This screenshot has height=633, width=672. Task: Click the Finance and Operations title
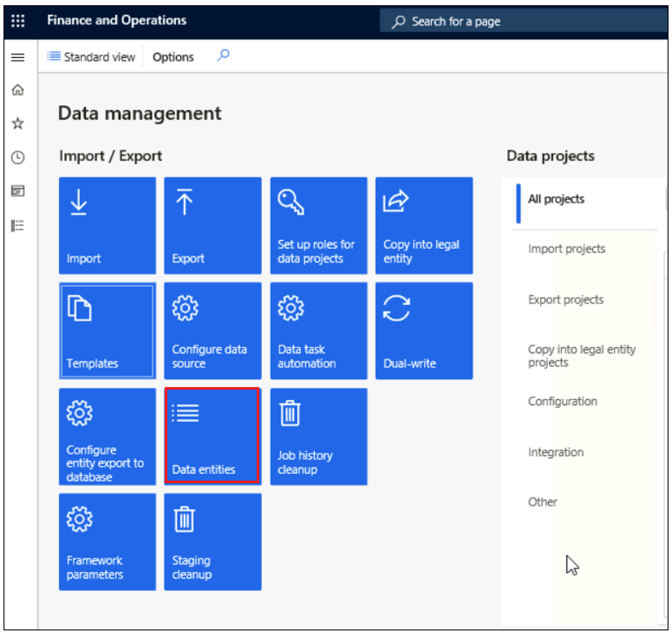[117, 20]
